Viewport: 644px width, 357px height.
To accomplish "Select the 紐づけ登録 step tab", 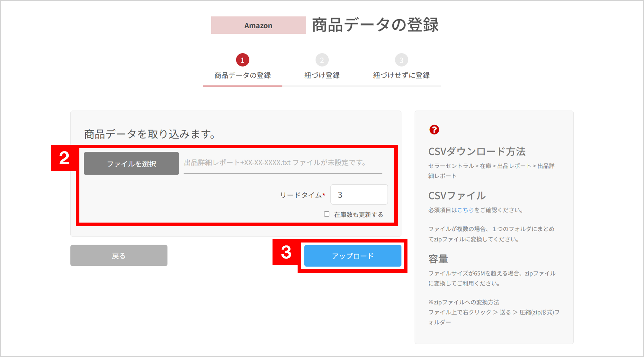I will tap(322, 75).
